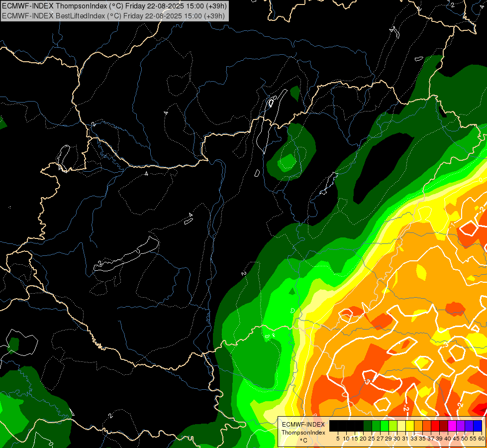This screenshot has width=487, height=448.
Task: Click legend scale value 30
Action: click(x=397, y=439)
